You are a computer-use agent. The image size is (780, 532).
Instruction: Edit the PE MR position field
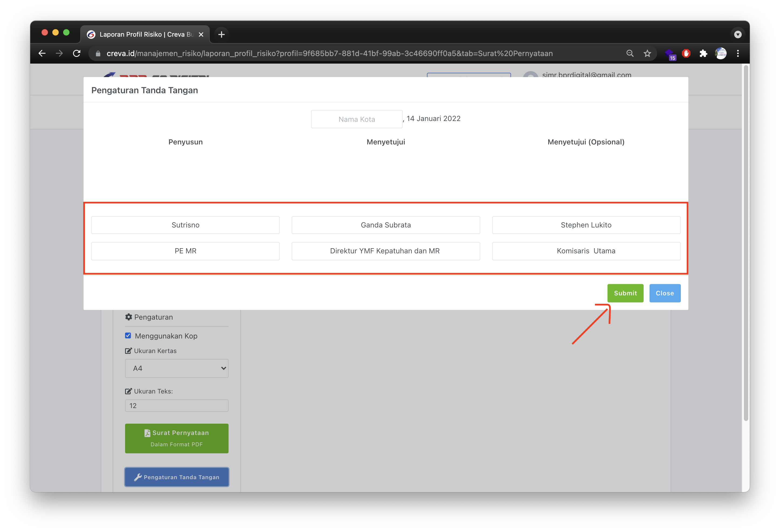pyautogui.click(x=185, y=251)
